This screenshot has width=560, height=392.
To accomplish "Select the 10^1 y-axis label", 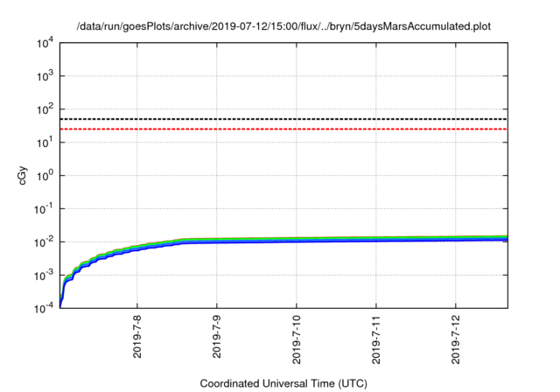I will coord(45,143).
